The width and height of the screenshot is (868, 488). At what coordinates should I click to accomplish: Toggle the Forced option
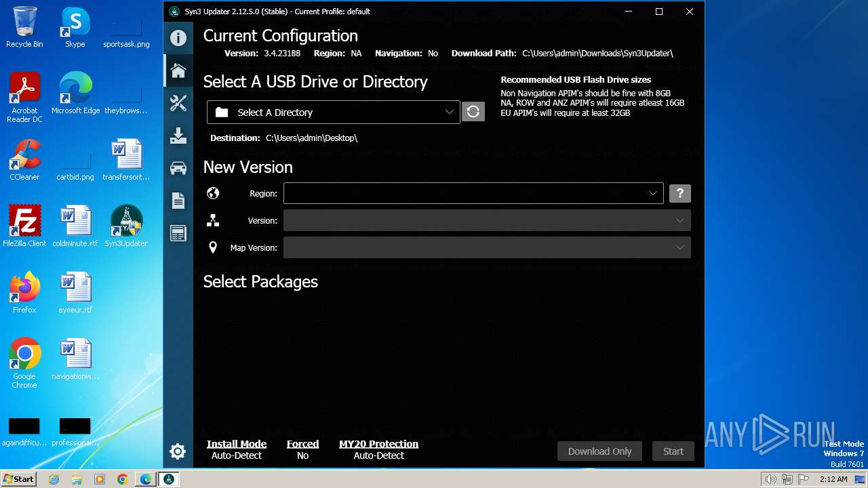click(302, 449)
